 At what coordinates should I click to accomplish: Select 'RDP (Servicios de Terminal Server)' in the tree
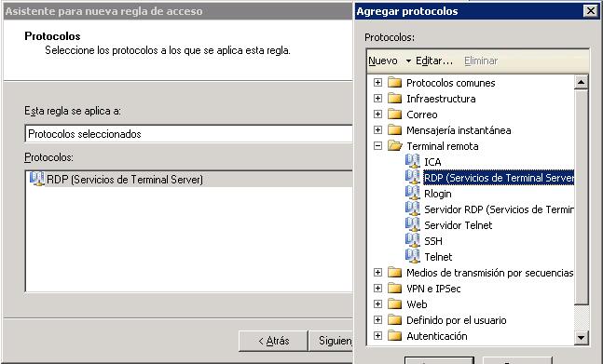click(x=499, y=178)
